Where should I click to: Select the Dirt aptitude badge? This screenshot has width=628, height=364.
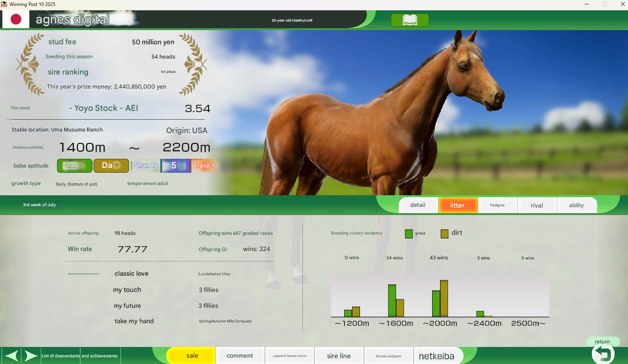click(111, 166)
